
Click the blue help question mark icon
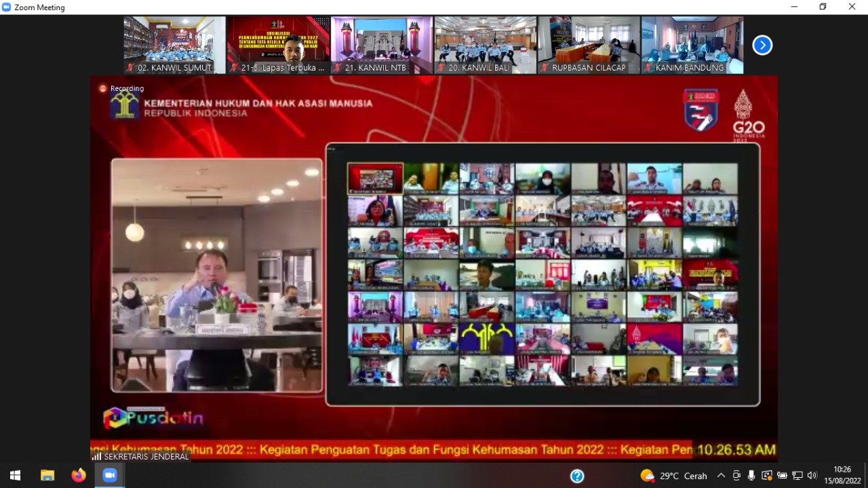click(577, 476)
